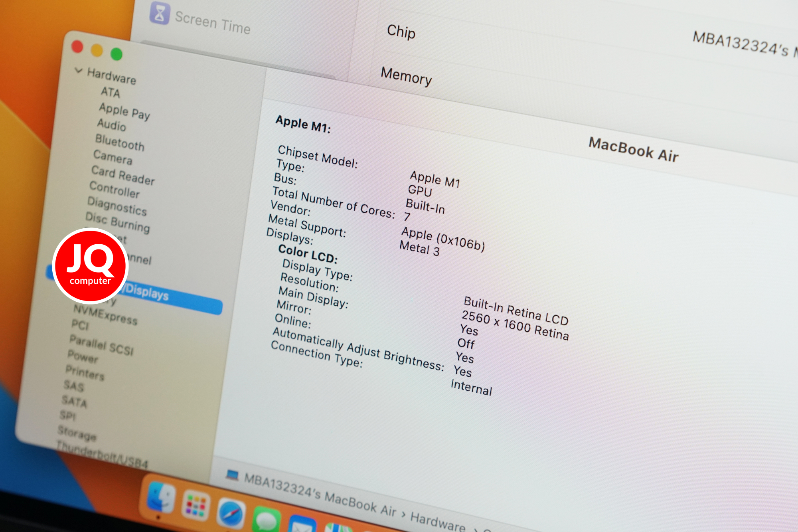Select NVMExpress in the sidebar

[105, 315]
